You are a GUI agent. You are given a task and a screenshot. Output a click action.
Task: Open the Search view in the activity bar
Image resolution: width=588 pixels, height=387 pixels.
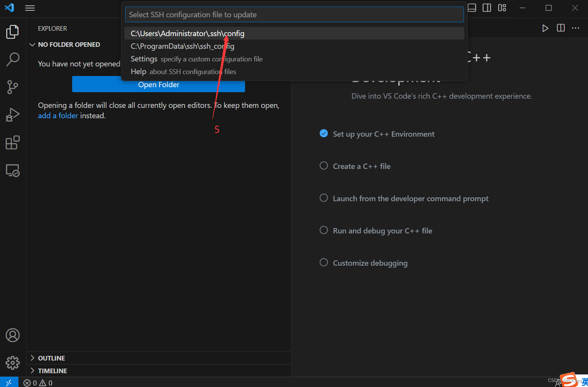coord(13,60)
